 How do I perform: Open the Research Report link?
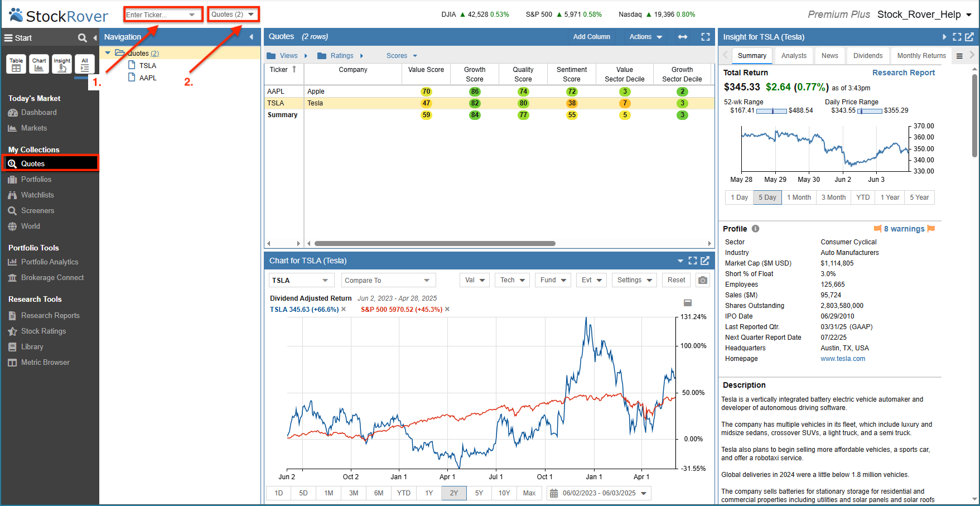click(904, 73)
